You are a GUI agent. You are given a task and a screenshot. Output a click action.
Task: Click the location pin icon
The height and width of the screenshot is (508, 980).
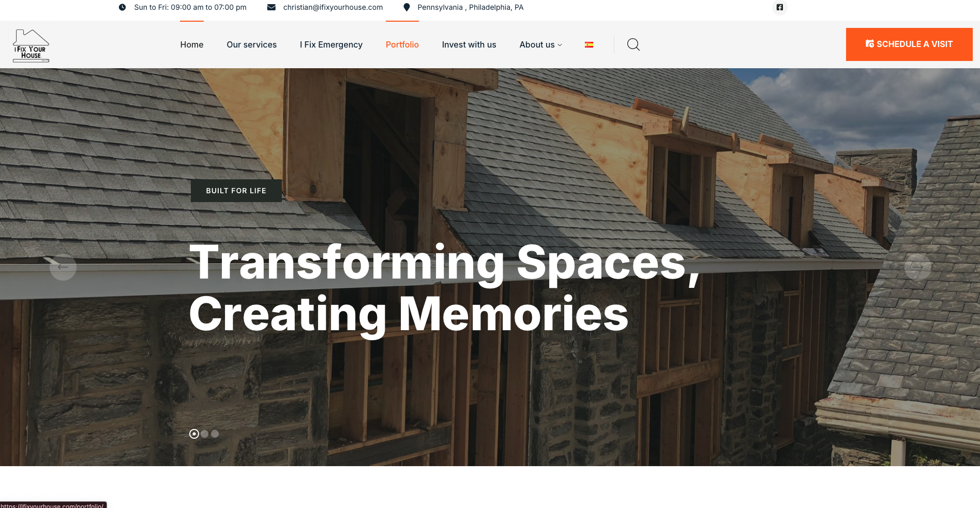coord(406,7)
